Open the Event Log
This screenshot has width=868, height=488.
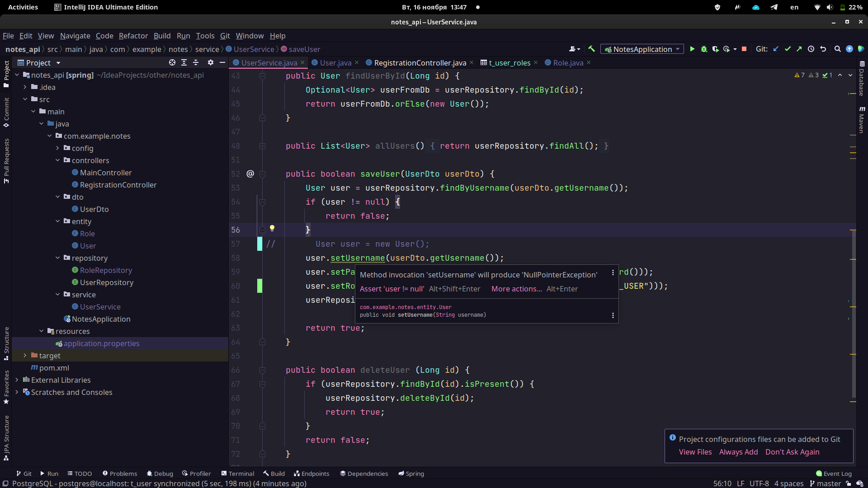(x=834, y=474)
